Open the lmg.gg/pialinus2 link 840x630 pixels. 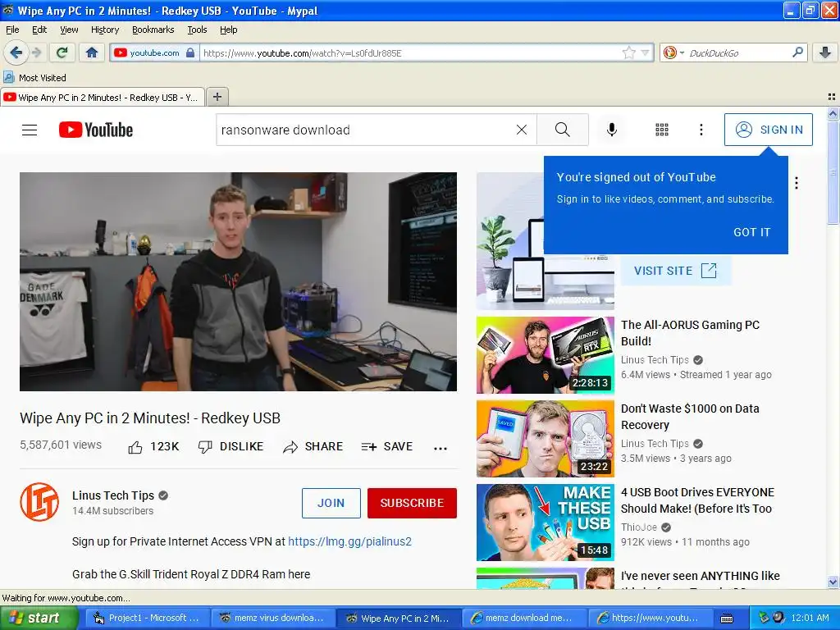click(349, 541)
